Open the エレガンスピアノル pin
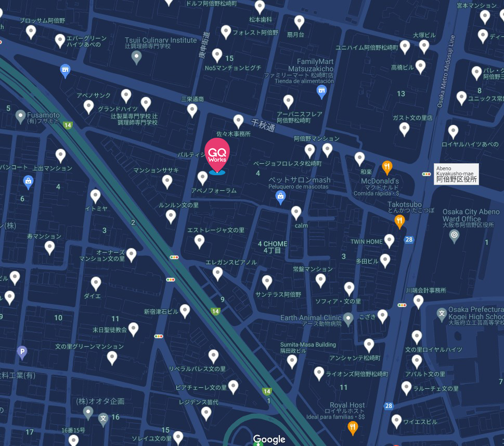The width and height of the screenshot is (504, 446). pyautogui.click(x=217, y=274)
